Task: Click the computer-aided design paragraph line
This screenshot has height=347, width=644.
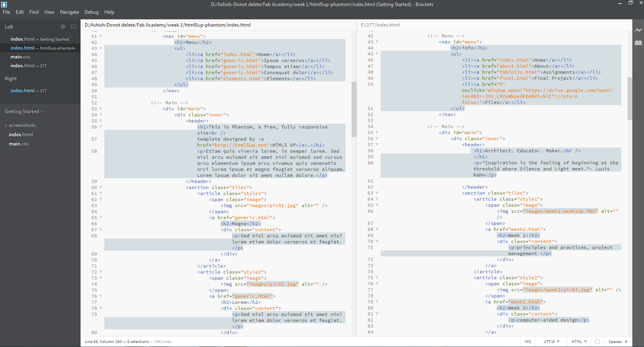Action: tap(549, 320)
